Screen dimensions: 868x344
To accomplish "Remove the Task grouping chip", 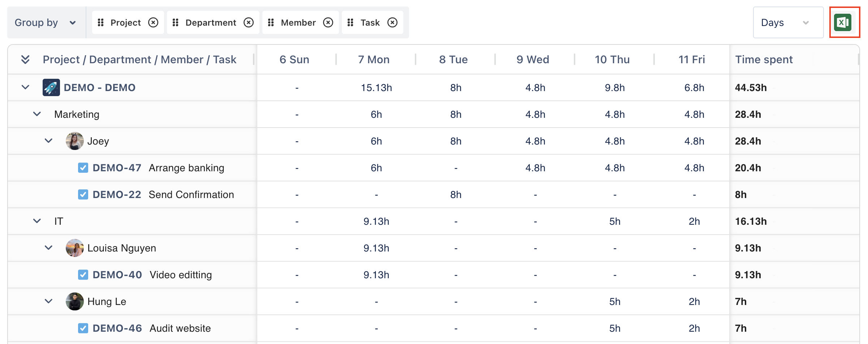I will point(392,23).
